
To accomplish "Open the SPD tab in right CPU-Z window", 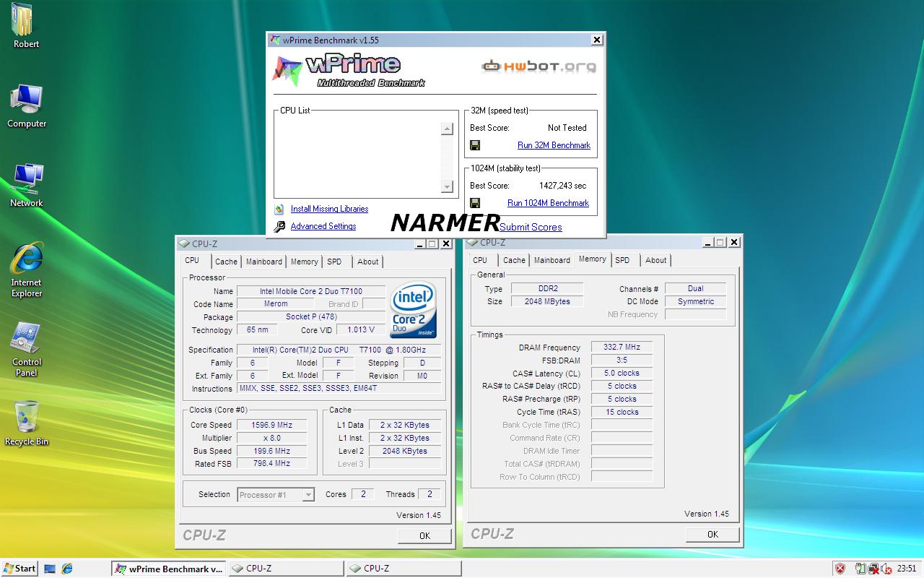I will (x=622, y=260).
